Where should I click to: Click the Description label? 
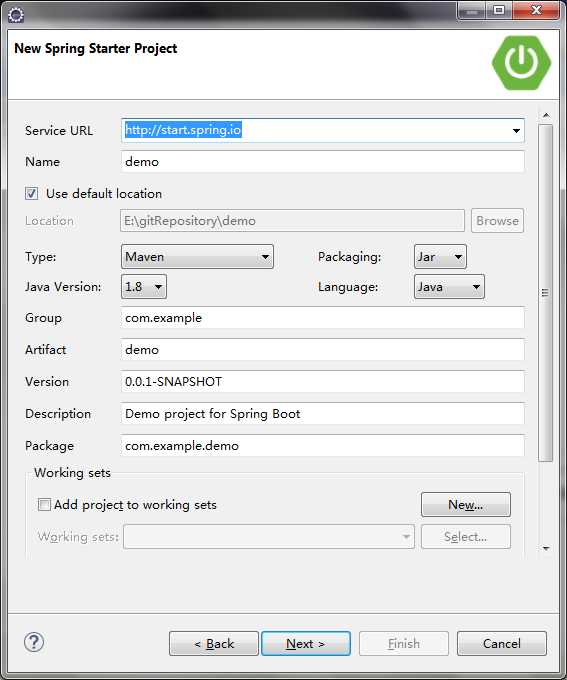pyautogui.click(x=58, y=414)
